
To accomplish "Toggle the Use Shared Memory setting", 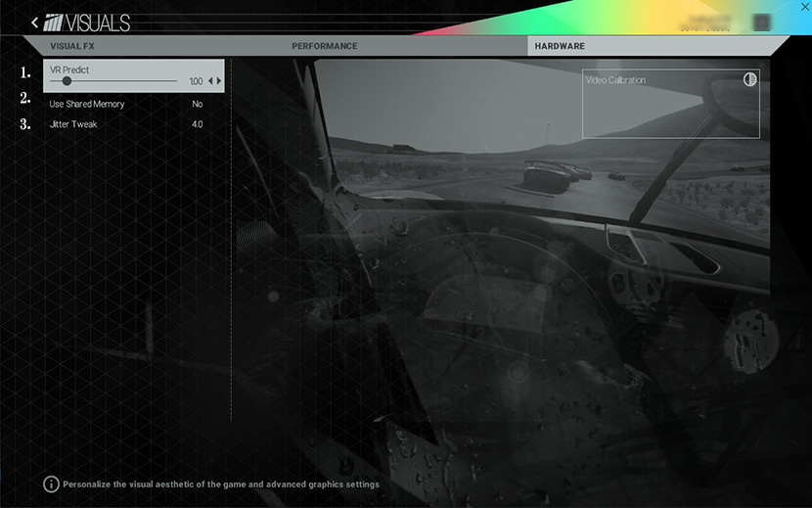I will click(134, 104).
